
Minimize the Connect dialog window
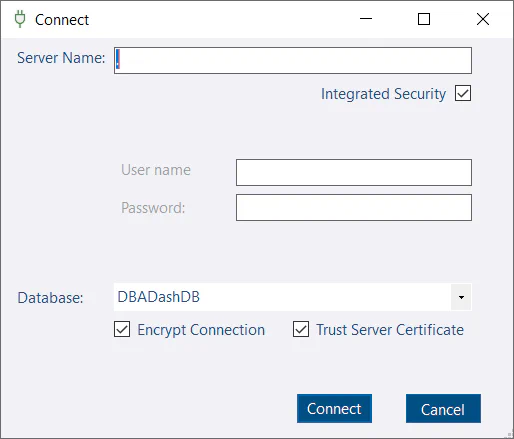tap(366, 19)
